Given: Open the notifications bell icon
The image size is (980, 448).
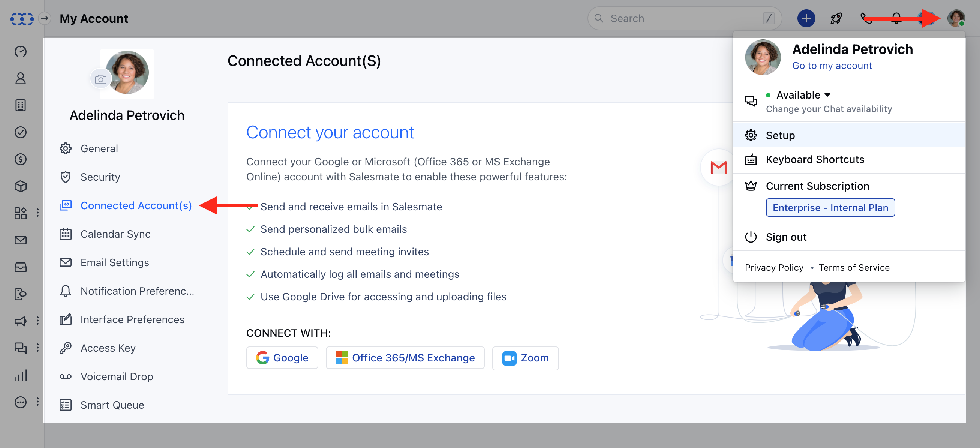Looking at the screenshot, I should [x=896, y=18].
